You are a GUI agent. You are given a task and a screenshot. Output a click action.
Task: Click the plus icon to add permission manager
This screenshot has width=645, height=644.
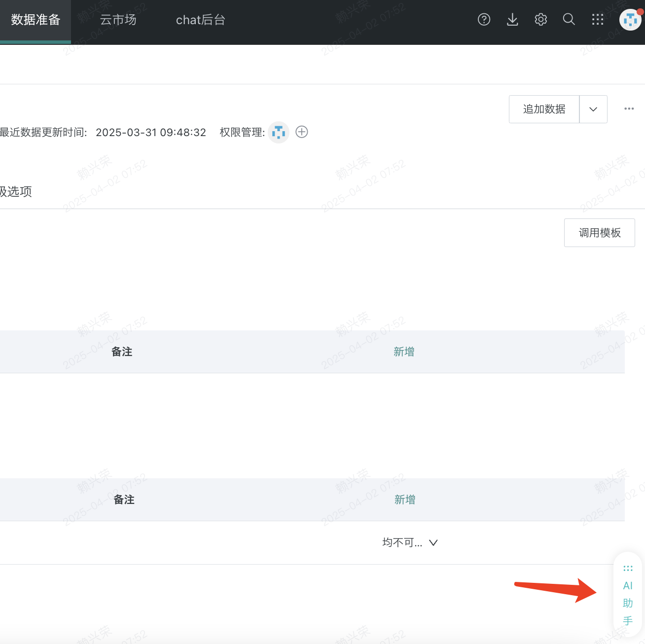pyautogui.click(x=302, y=132)
